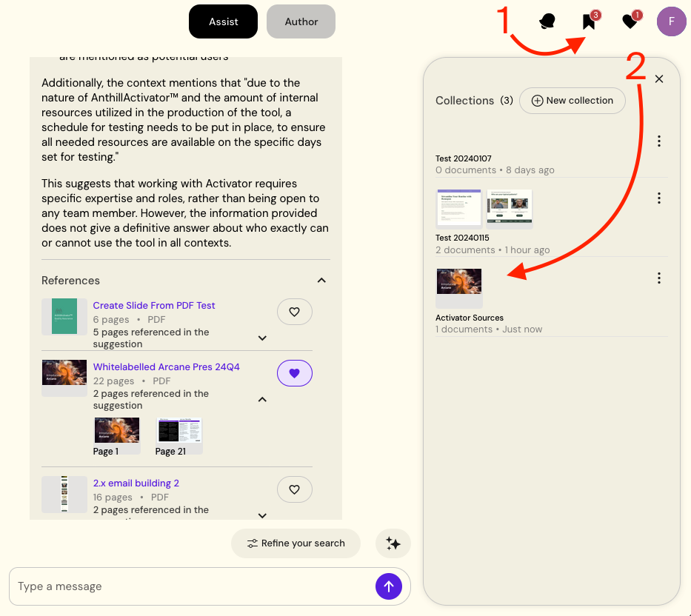The width and height of the screenshot is (691, 616).
Task: Collapse pages of Whitelabelled Arcane Pres
Action: tap(262, 400)
